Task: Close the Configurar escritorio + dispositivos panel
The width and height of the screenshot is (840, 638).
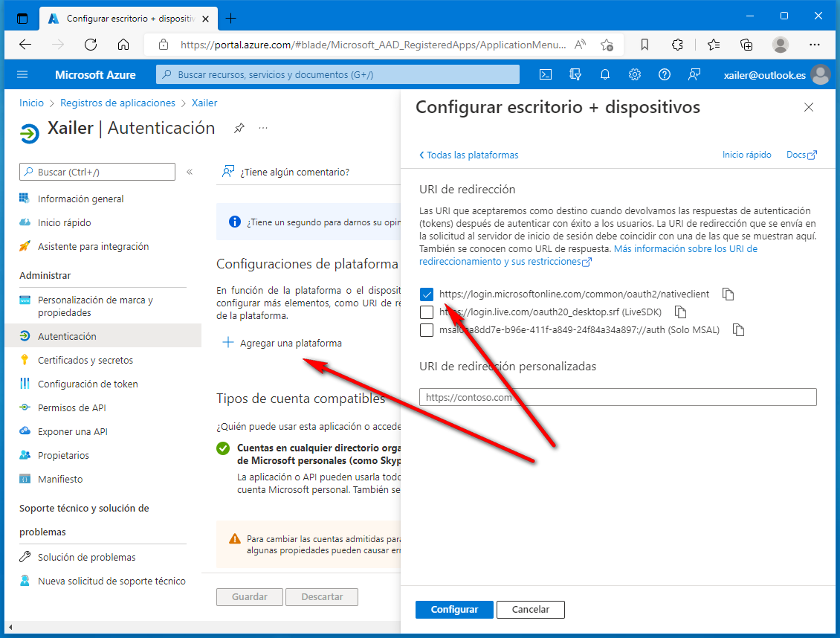Action: coord(809,107)
